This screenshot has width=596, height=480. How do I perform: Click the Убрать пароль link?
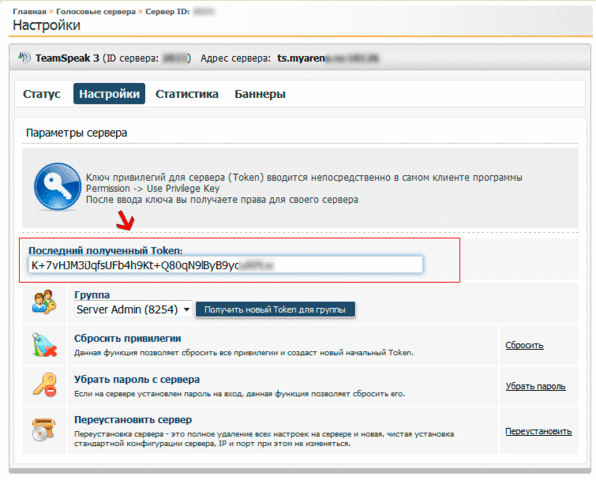(535, 386)
